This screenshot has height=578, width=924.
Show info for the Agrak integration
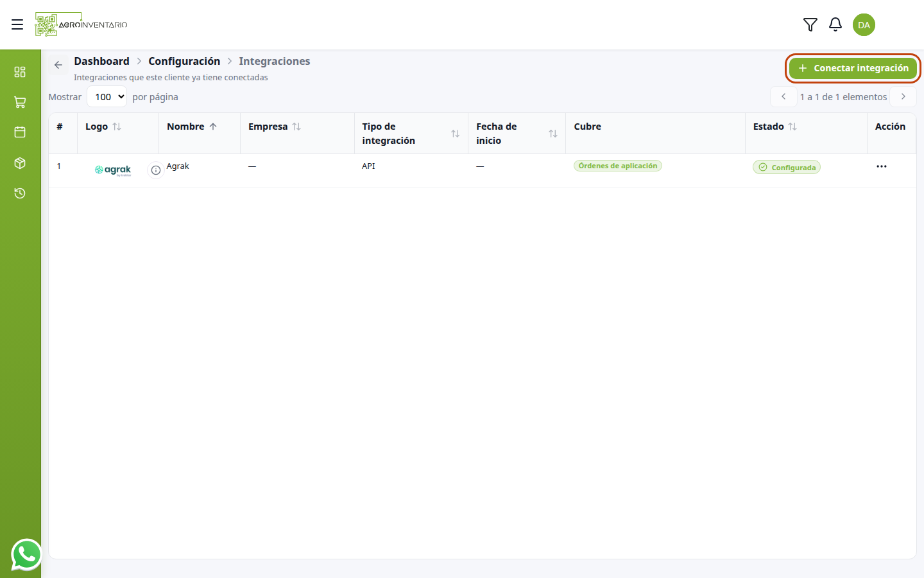tap(156, 170)
